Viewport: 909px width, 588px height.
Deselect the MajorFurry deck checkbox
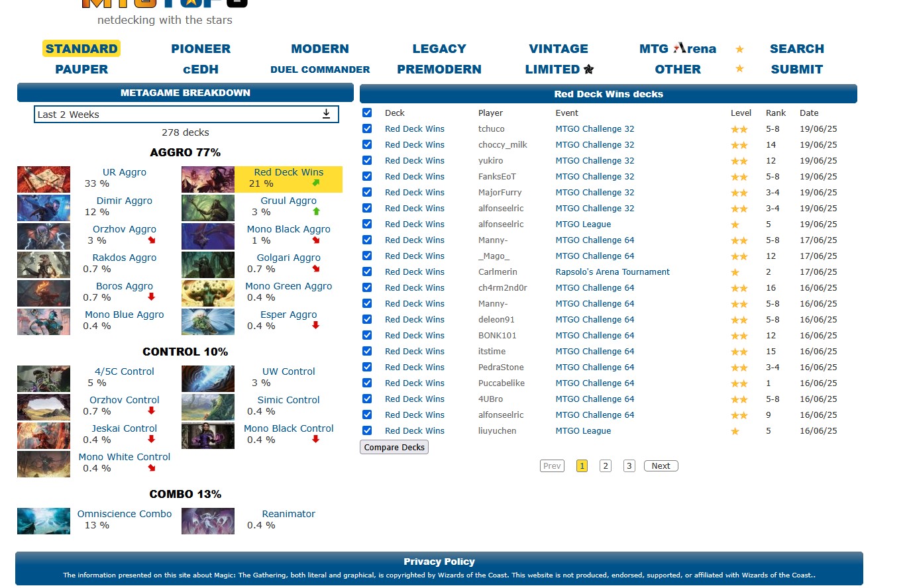coord(367,192)
